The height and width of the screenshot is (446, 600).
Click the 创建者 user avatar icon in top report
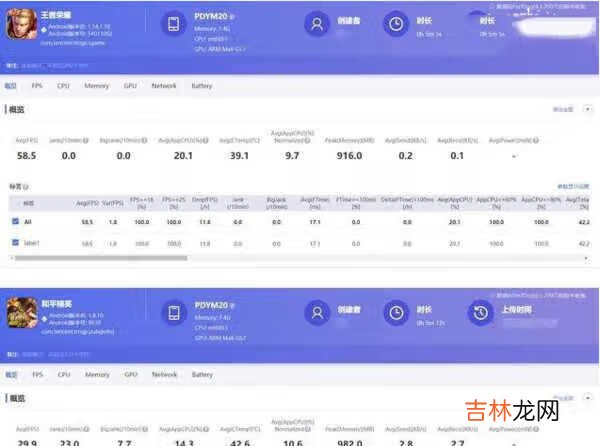click(318, 24)
